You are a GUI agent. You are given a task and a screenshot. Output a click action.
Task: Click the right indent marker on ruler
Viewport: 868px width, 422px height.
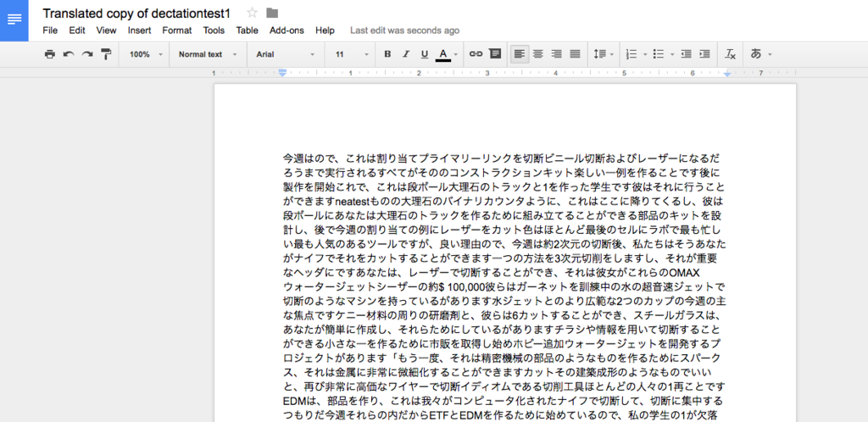tap(727, 74)
